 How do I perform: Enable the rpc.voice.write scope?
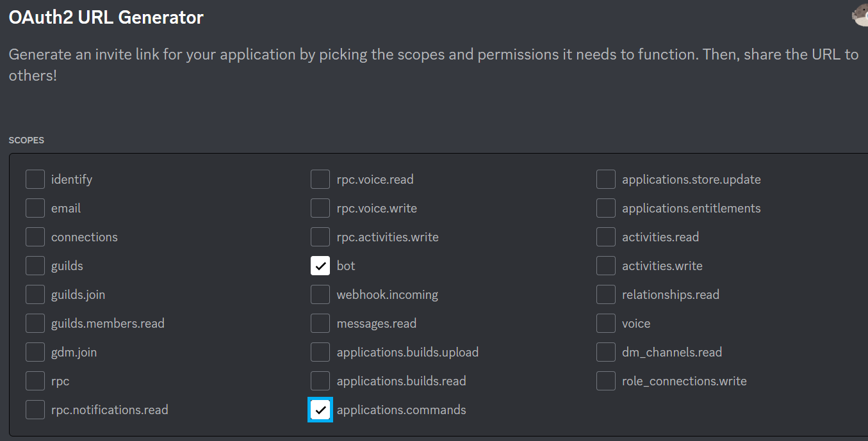[x=320, y=208]
